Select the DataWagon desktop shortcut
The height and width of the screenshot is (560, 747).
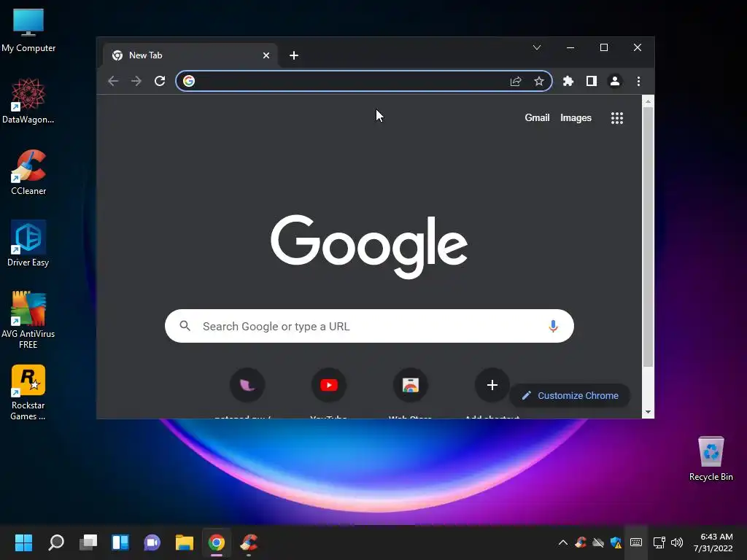point(28,101)
